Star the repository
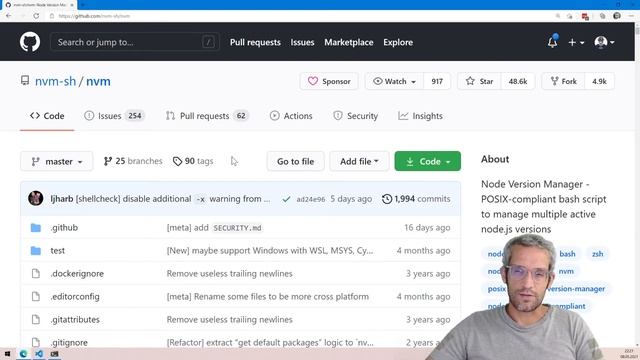The width and height of the screenshot is (640, 360). [x=479, y=81]
